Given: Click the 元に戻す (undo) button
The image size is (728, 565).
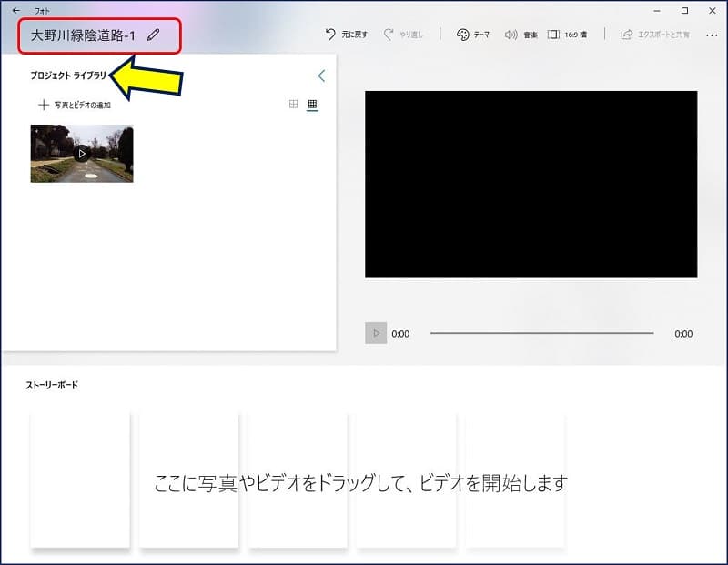Looking at the screenshot, I should pyautogui.click(x=347, y=35).
